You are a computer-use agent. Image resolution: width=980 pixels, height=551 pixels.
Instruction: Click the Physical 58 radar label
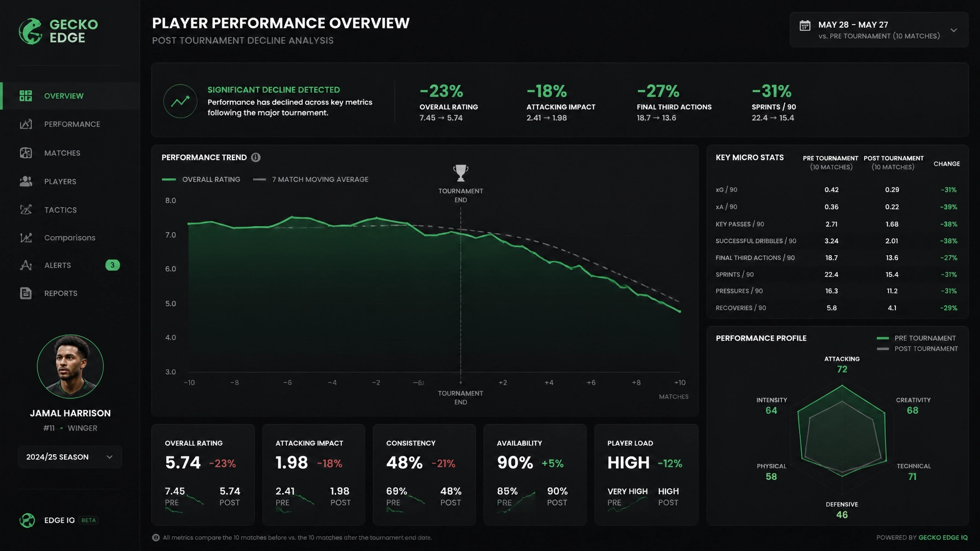tap(771, 472)
